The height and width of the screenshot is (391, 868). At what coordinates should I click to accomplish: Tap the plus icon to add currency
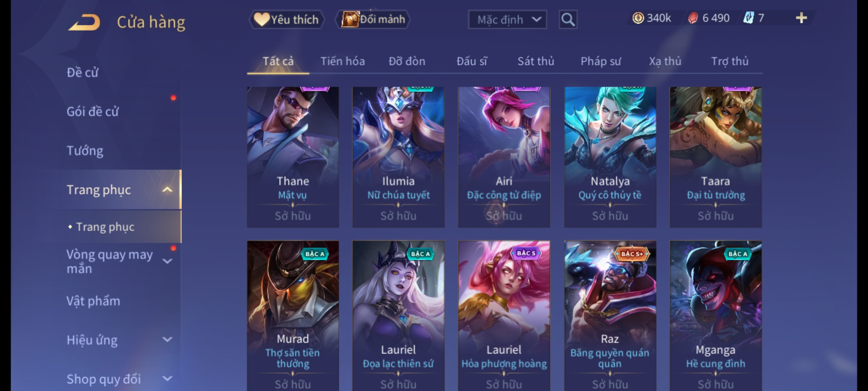pos(801,18)
